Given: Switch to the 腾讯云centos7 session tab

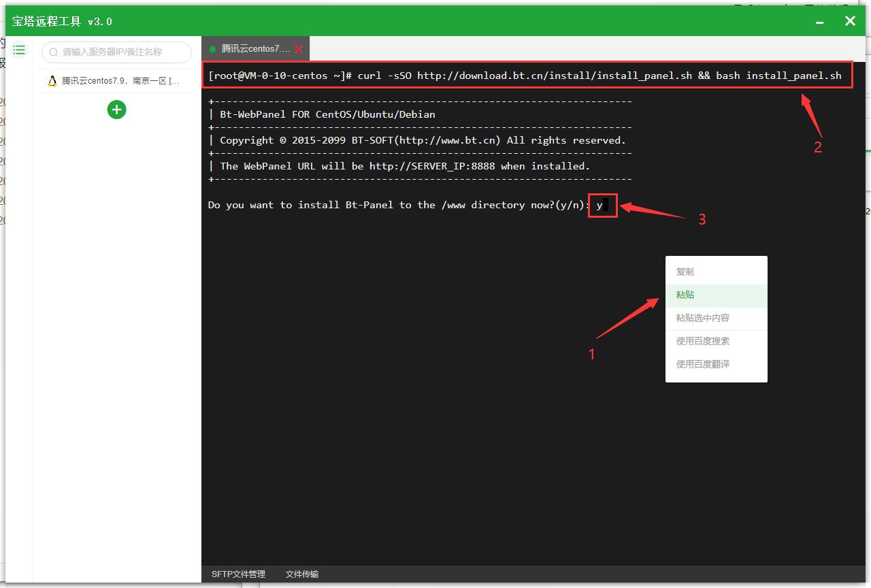Looking at the screenshot, I should [254, 49].
